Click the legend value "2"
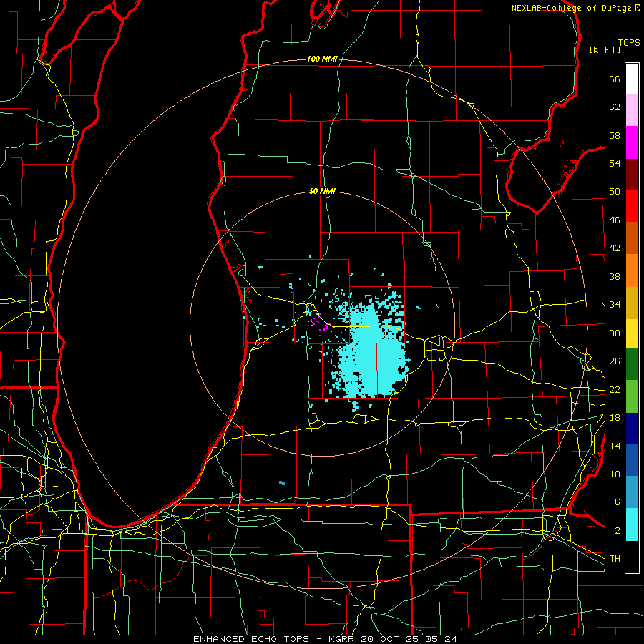 [x=618, y=531]
